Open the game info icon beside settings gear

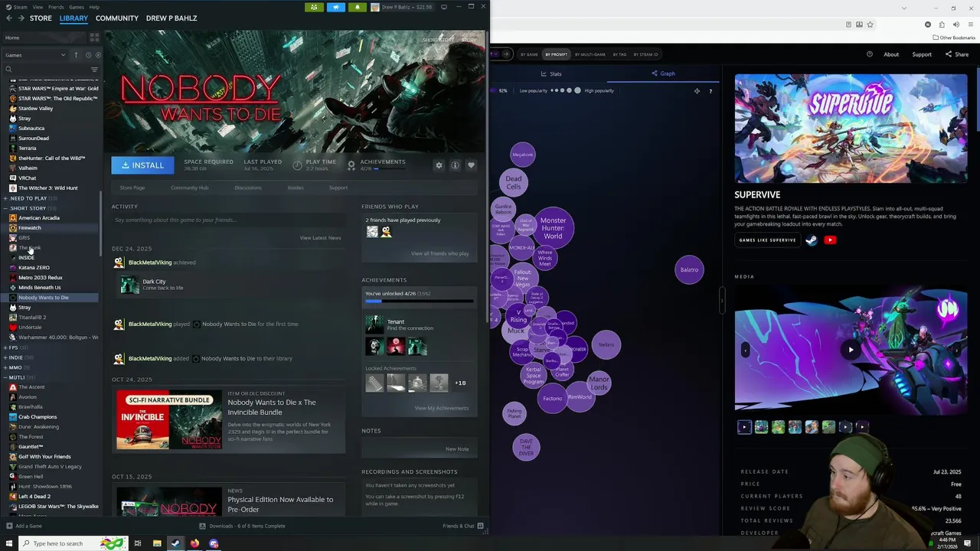[x=455, y=165]
